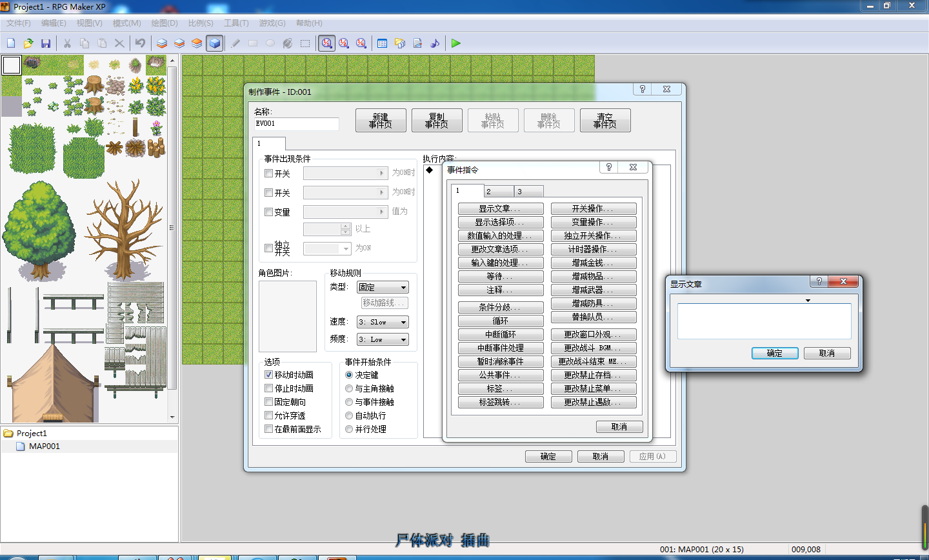Set map zoom to 1:4 scale icon
Viewport: 929px width, 560px height.
pyautogui.click(x=361, y=43)
